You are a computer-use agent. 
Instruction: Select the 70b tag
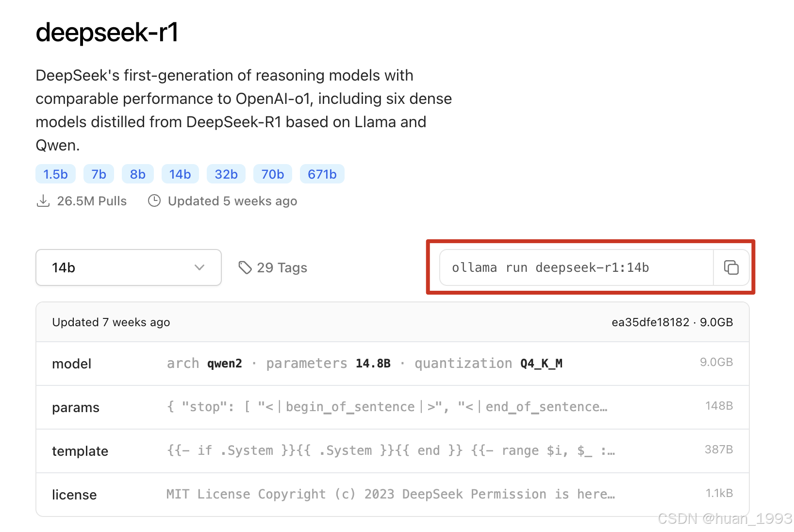273,174
